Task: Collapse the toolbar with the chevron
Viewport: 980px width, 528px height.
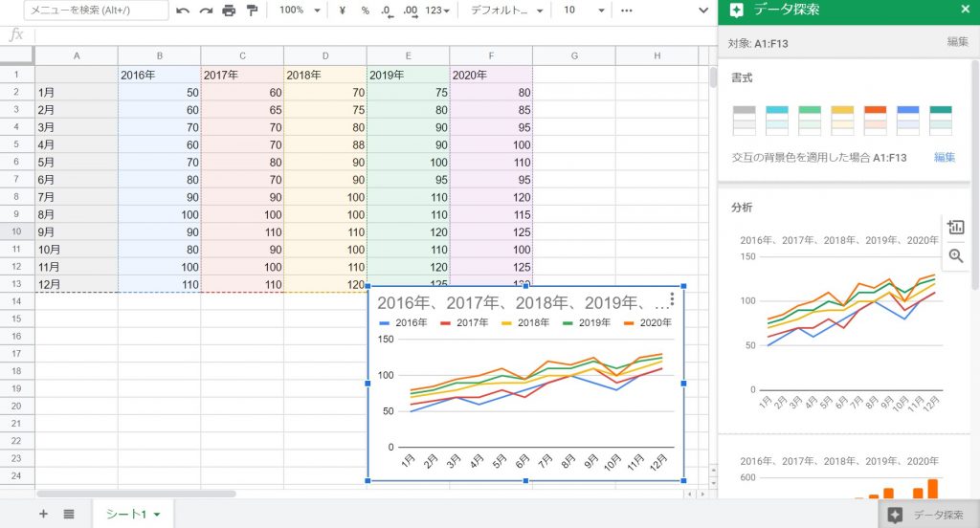Action: tap(703, 11)
